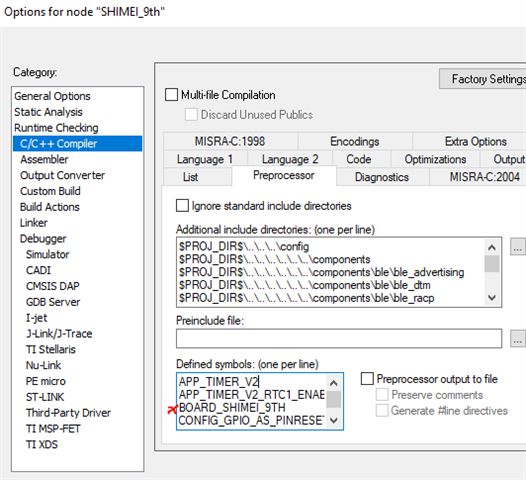Click Factory Settings button
The width and height of the screenshot is (526, 480).
483,79
